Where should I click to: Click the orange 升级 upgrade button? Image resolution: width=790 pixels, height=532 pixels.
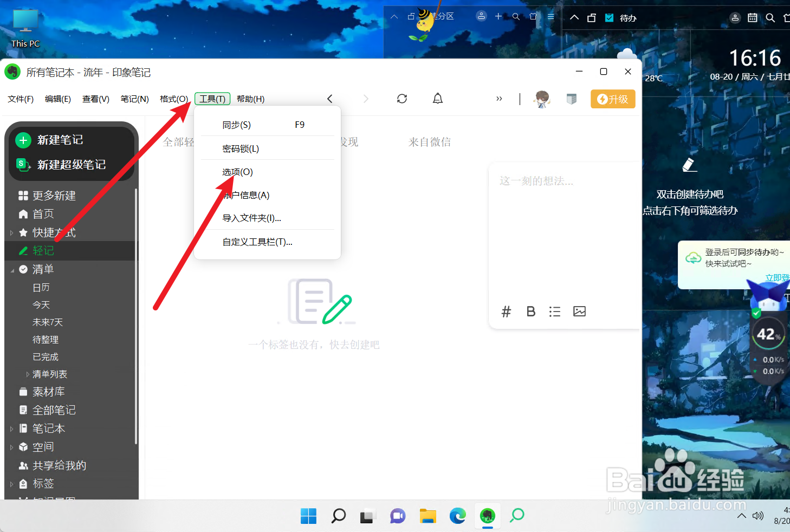613,99
